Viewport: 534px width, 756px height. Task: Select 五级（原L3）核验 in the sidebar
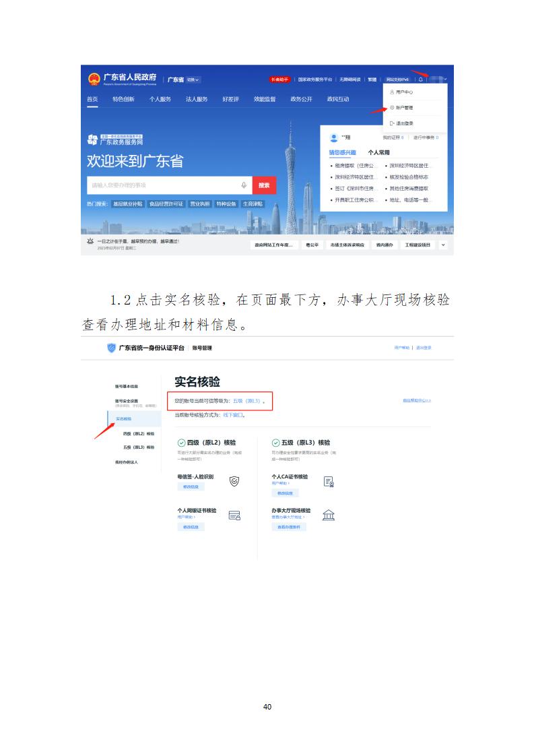(139, 447)
